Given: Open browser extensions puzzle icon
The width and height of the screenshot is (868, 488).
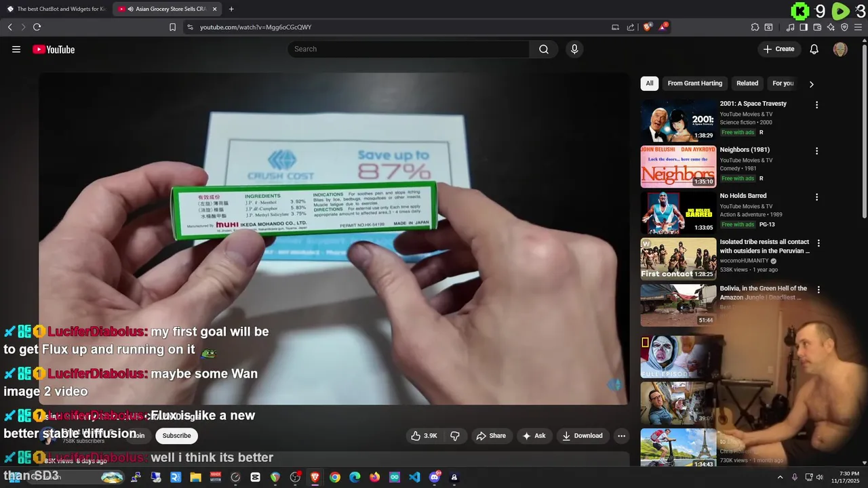Looking at the screenshot, I should coord(755,27).
